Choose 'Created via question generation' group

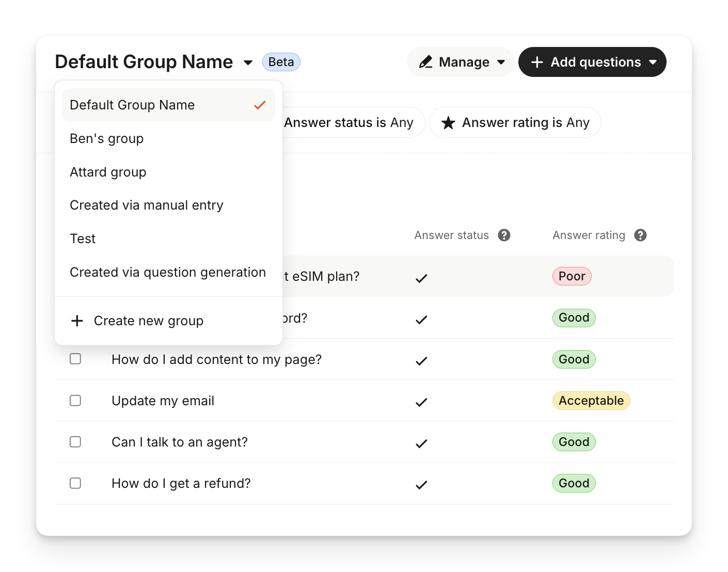coord(168,273)
